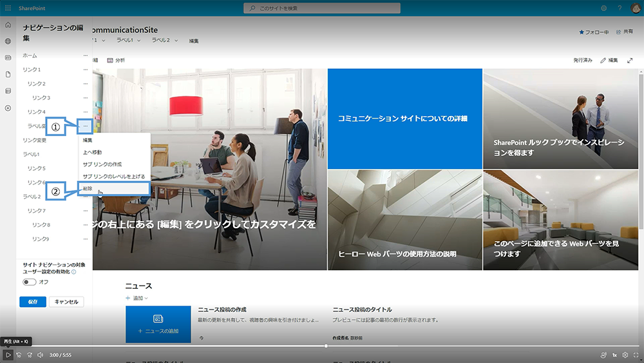Screen dimensions: 644x363
Task: Click the キャンセル button
Action: (x=67, y=302)
